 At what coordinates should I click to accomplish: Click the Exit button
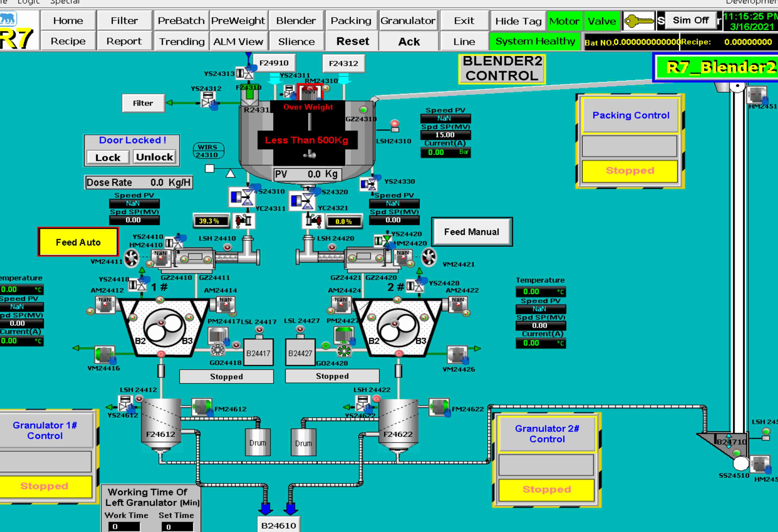tap(464, 20)
